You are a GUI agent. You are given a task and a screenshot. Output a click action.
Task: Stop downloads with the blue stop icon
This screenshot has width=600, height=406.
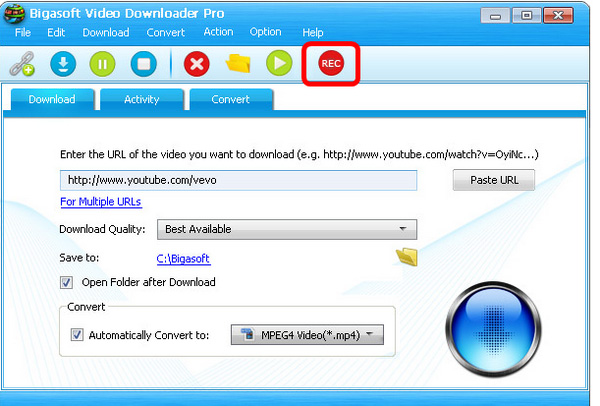tap(143, 64)
